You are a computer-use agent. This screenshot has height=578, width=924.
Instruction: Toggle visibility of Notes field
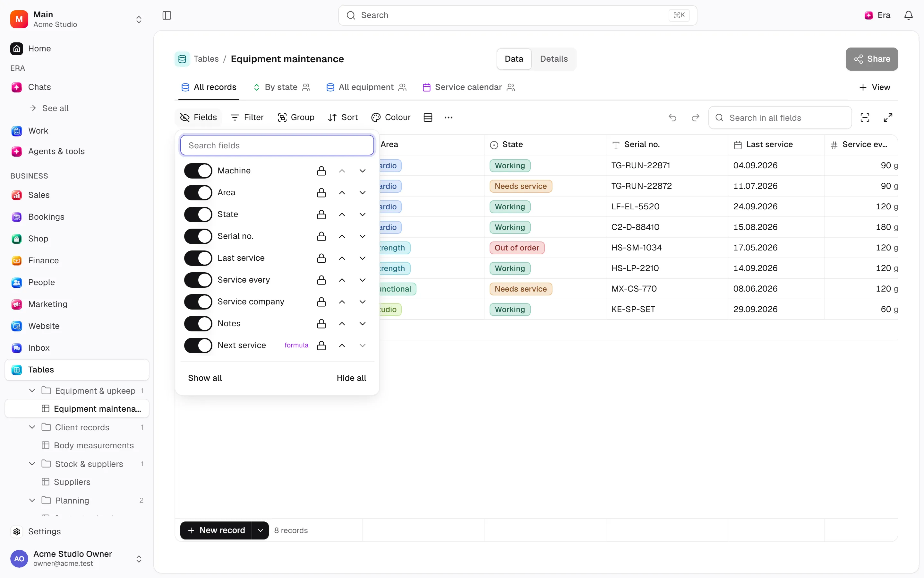pyautogui.click(x=198, y=324)
